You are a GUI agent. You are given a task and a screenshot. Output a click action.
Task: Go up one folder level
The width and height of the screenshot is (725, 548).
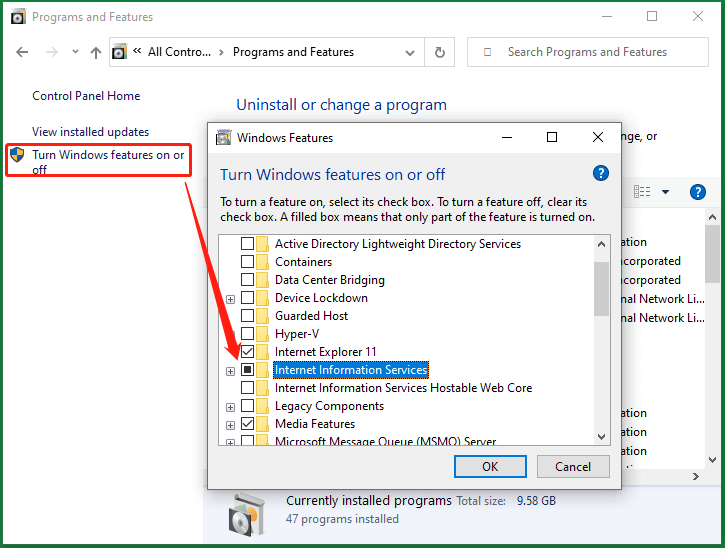click(96, 52)
